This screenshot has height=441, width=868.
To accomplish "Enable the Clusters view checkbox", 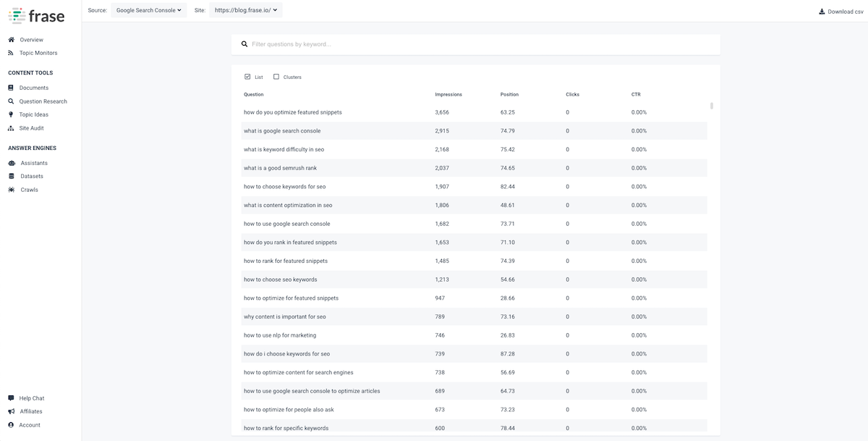I will click(276, 77).
